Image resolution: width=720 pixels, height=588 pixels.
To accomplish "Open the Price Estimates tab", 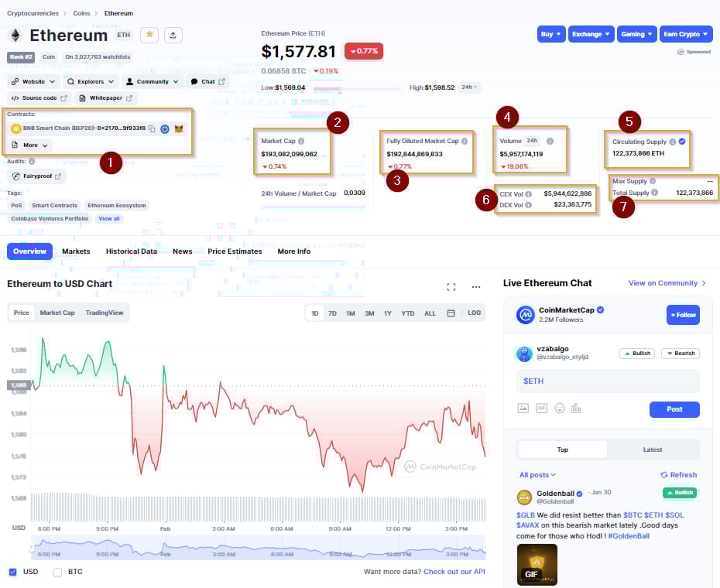I will point(235,251).
